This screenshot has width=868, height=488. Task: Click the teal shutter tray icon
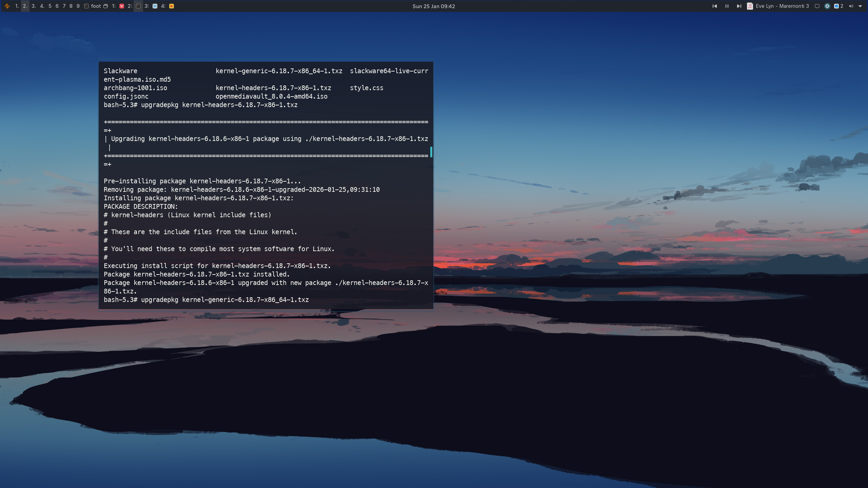(x=827, y=6)
